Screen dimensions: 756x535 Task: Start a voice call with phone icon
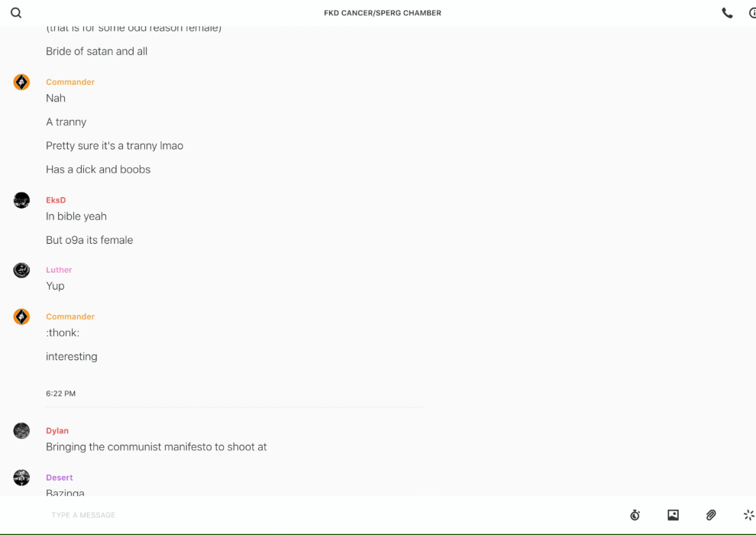coord(727,13)
